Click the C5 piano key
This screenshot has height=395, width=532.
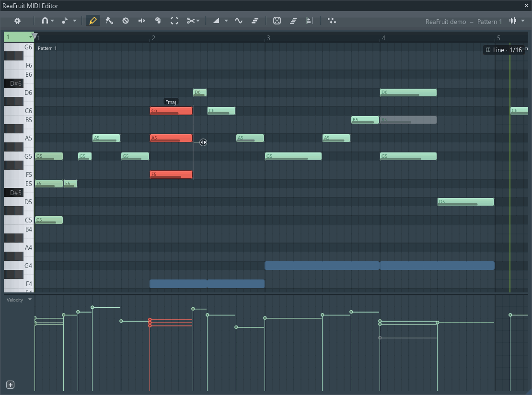point(19,220)
